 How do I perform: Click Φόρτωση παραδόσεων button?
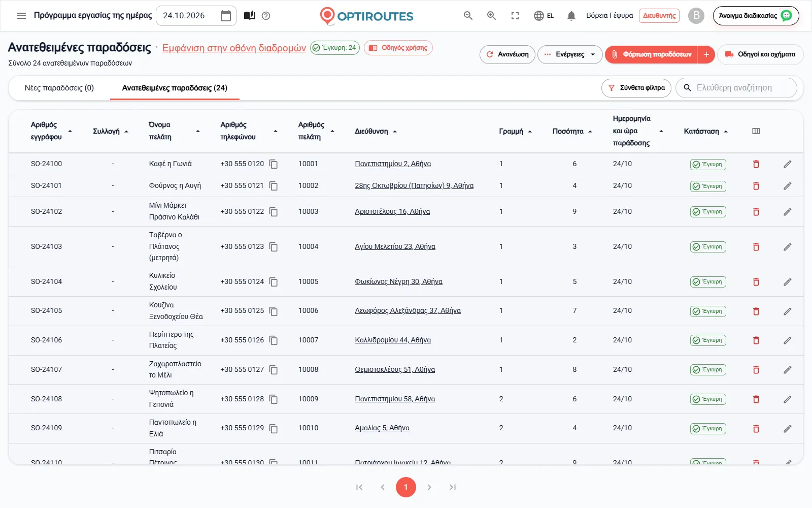(x=652, y=54)
